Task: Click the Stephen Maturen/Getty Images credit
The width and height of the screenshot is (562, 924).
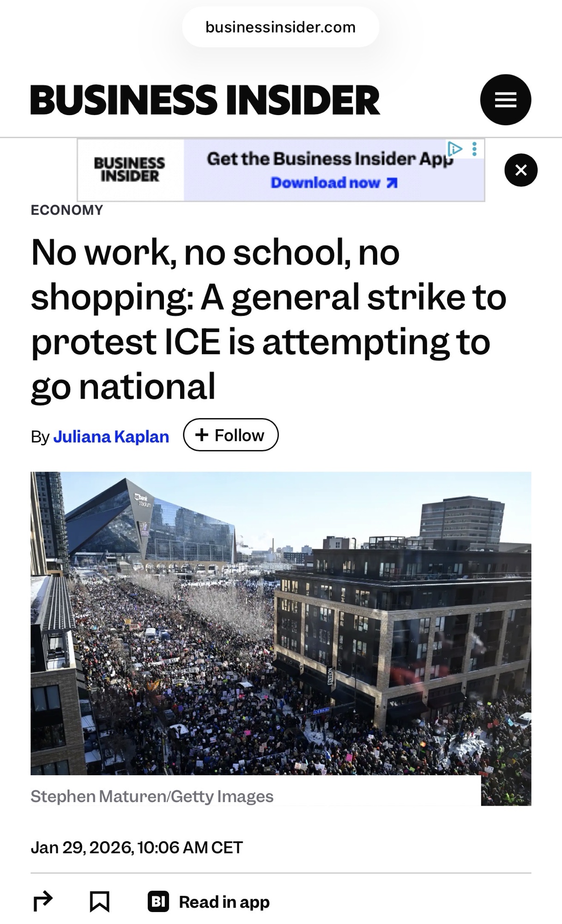Action: pos(152,796)
